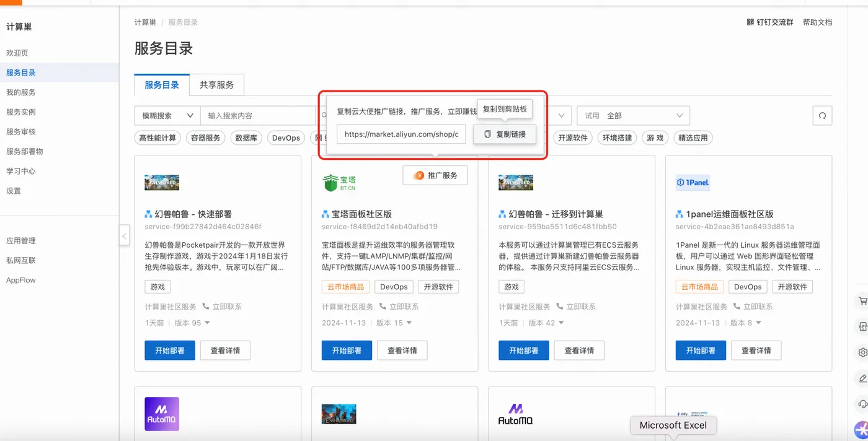This screenshot has height=441, width=868.
Task: Click 查看详情 on 宝塔面板社区版 card
Action: pos(402,351)
